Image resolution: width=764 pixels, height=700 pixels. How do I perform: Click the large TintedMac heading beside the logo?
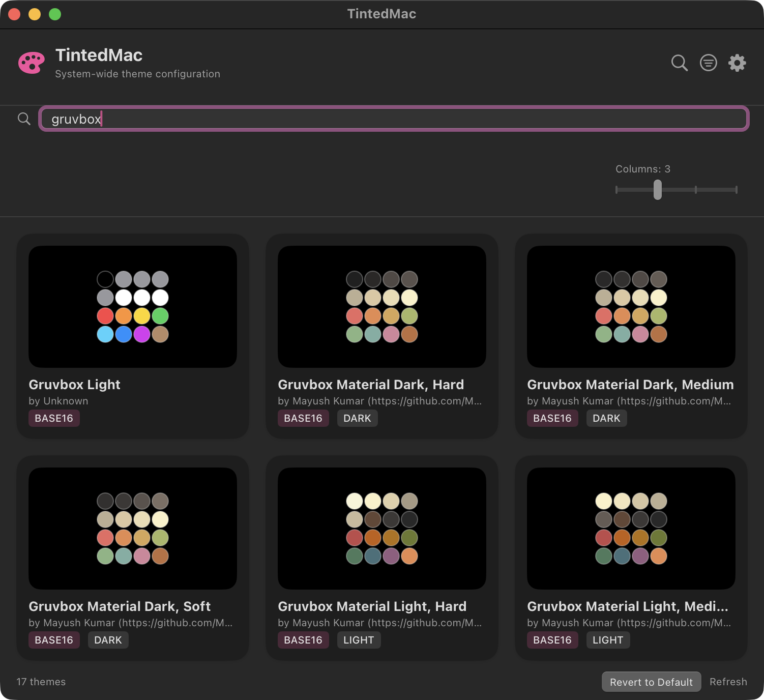click(x=99, y=55)
